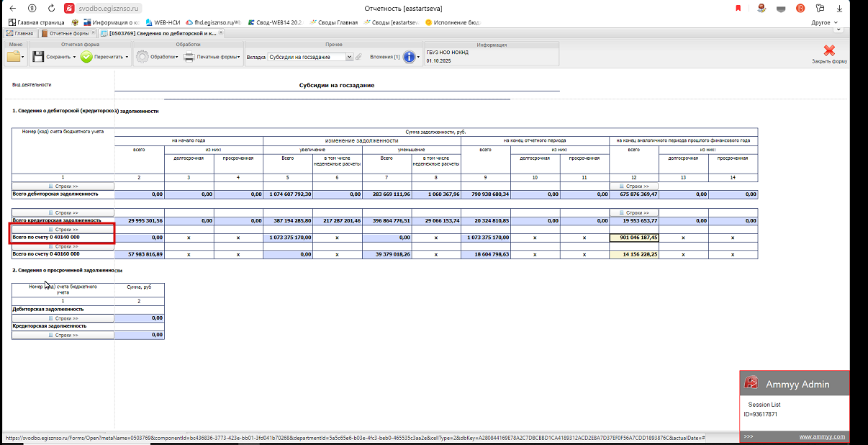Click the blue info circle icon
Viewport: 868px width, 445px height.
(410, 57)
